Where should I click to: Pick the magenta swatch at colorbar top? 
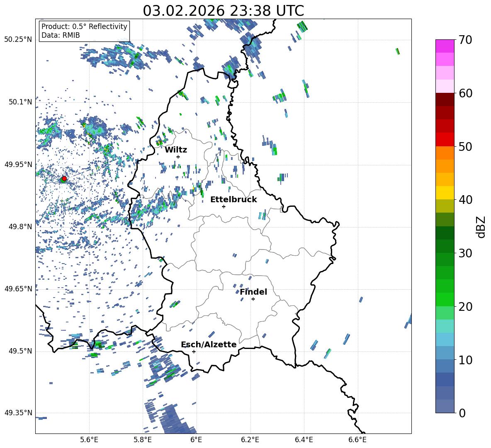[x=445, y=46]
